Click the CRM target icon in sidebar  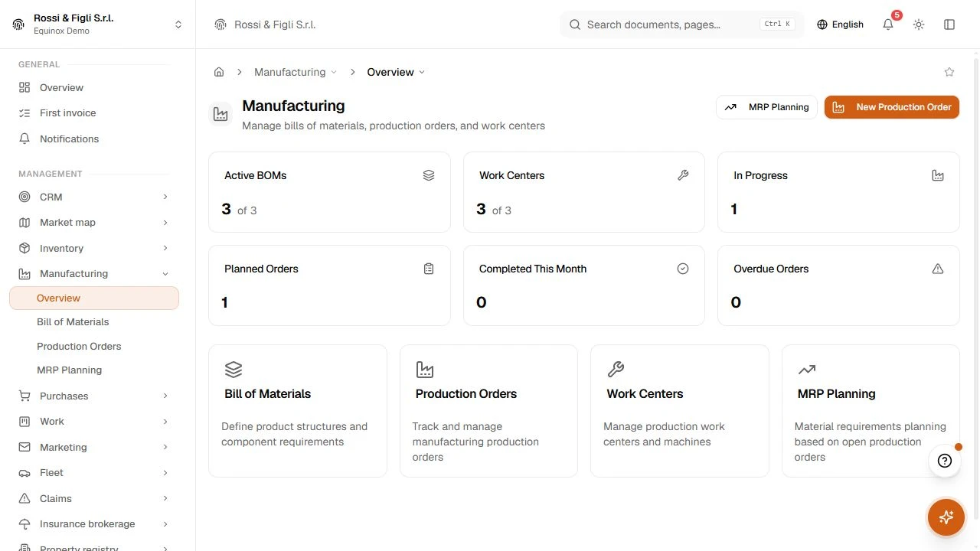tap(24, 197)
